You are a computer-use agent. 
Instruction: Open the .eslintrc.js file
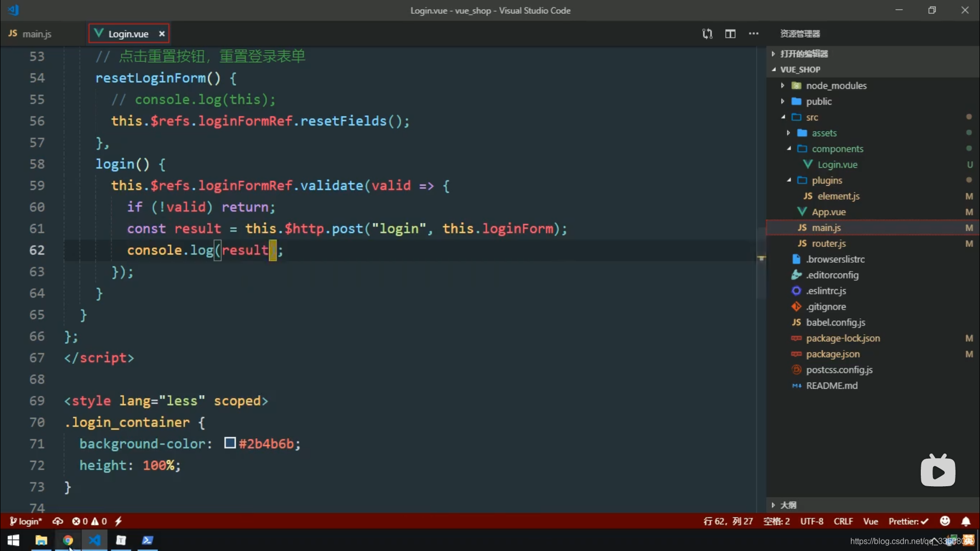(x=826, y=291)
